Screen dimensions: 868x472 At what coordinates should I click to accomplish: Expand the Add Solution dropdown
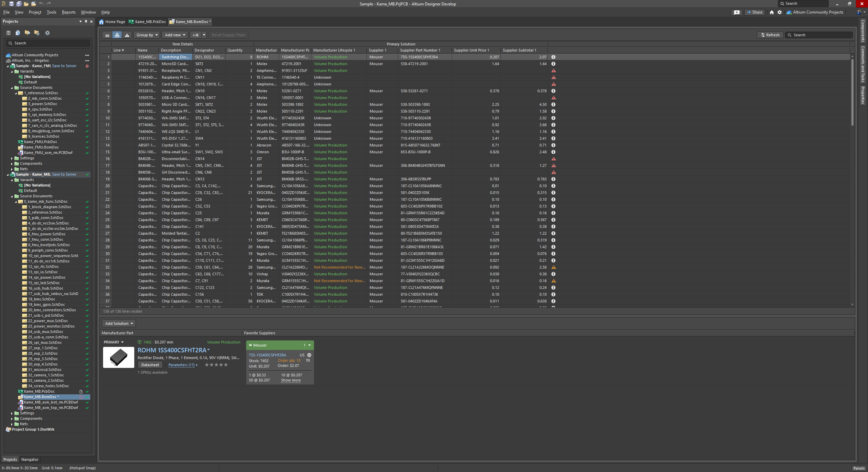(x=119, y=323)
